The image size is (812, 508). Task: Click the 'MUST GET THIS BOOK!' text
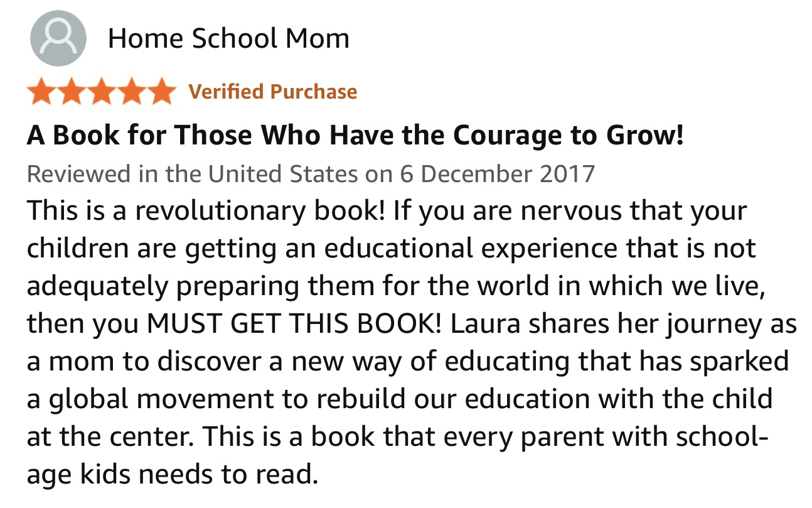pos(294,325)
